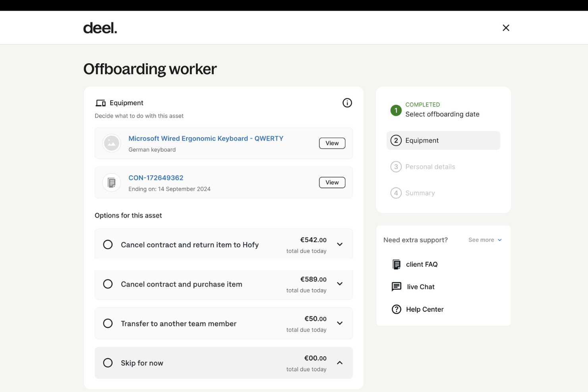
Task: Click the keyboard image thumbnail placeholder
Action: coord(111,143)
